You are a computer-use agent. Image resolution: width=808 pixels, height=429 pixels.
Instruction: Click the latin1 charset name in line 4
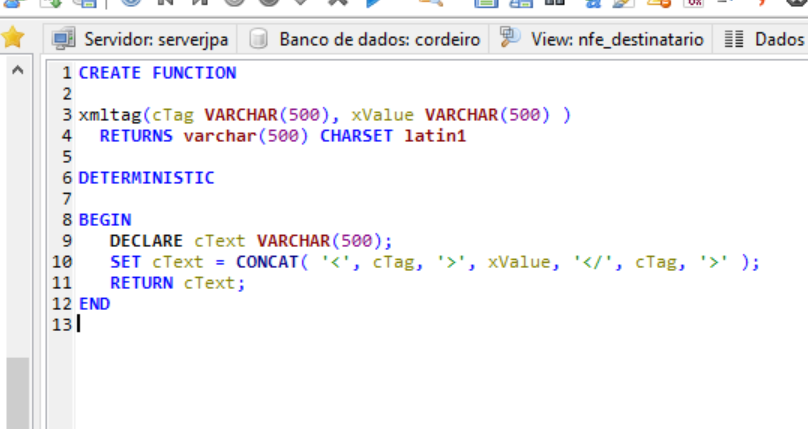(435, 136)
